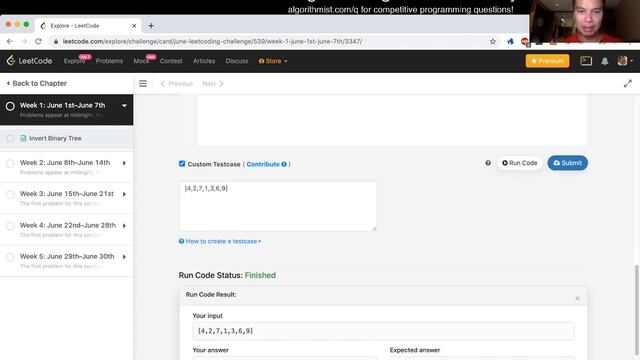The image size is (640, 360).
Task: Open the Articles page
Action: pyautogui.click(x=204, y=61)
